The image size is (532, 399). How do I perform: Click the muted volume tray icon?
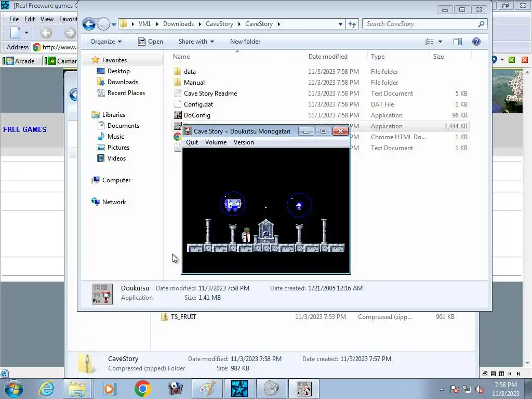(480, 390)
